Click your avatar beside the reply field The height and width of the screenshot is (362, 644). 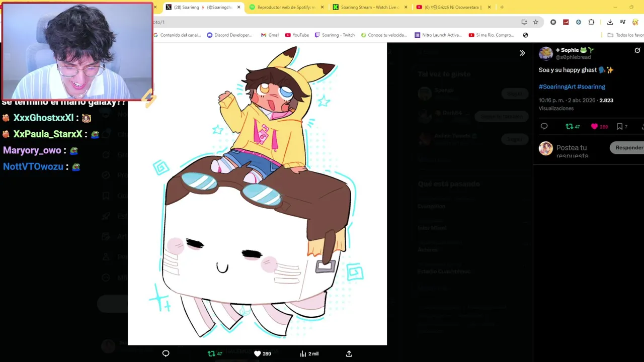click(x=545, y=148)
